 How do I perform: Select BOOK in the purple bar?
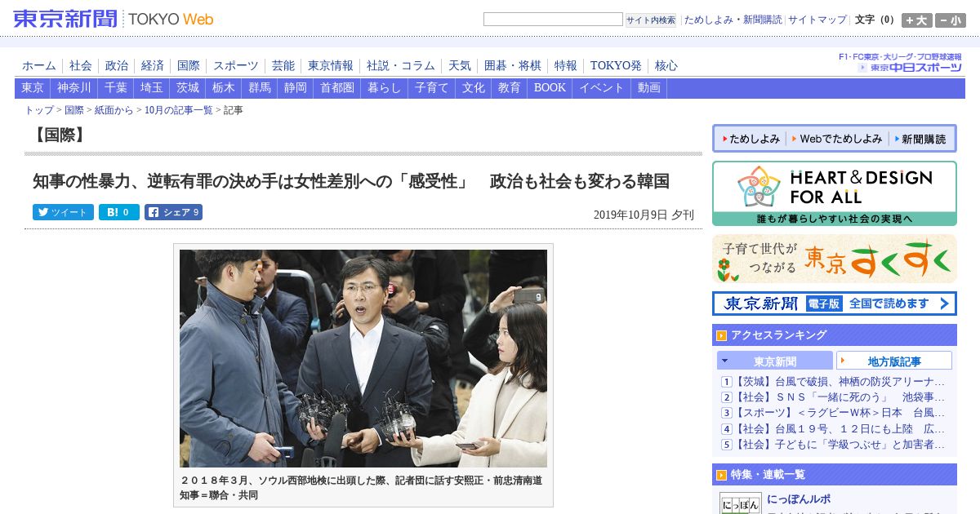[x=550, y=88]
